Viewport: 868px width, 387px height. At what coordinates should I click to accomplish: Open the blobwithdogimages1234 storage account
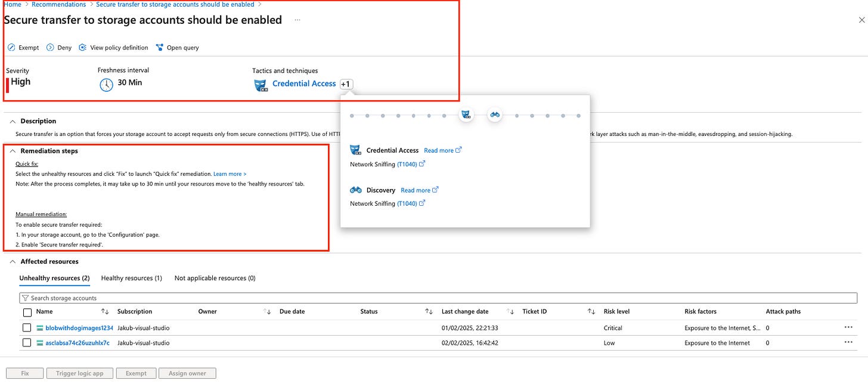pyautogui.click(x=79, y=328)
